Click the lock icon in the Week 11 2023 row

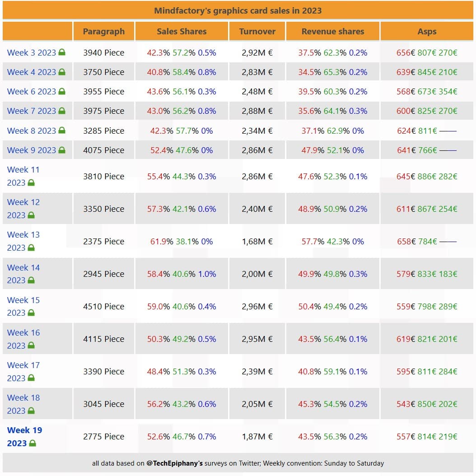[x=31, y=183]
